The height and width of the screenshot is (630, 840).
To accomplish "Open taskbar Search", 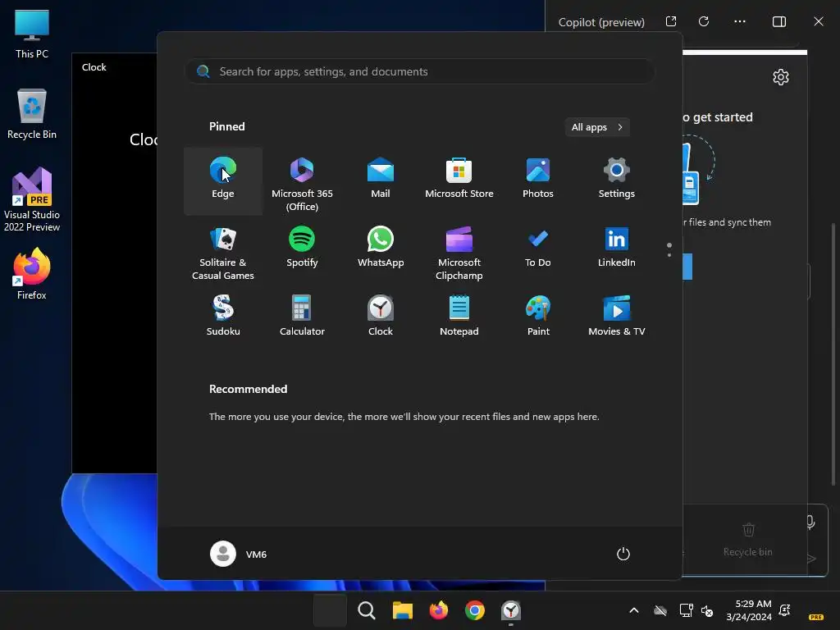I will tap(367, 610).
